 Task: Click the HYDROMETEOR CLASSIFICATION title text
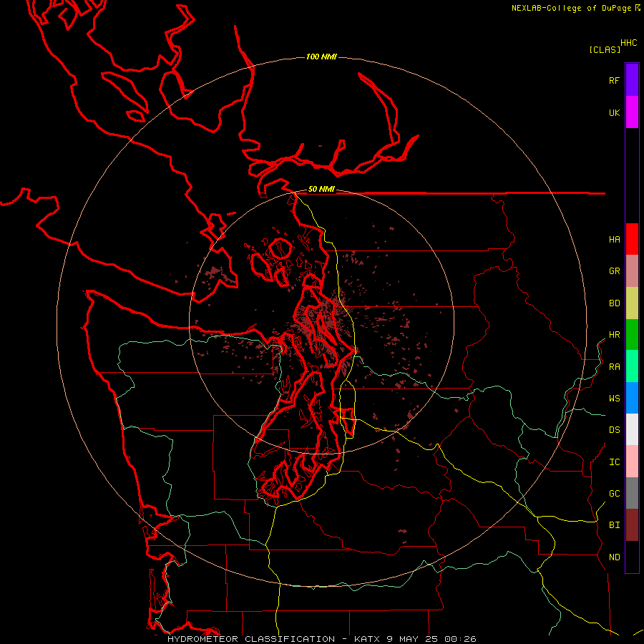(252, 639)
